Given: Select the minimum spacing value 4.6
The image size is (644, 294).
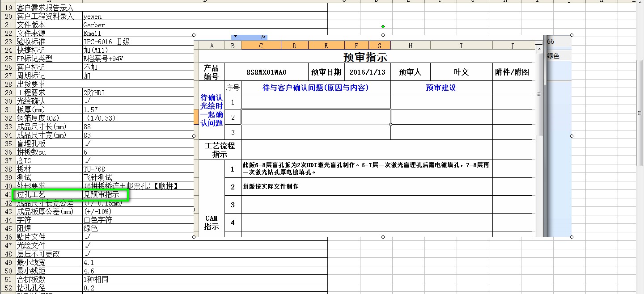Looking at the screenshot, I should click(x=205, y=271).
